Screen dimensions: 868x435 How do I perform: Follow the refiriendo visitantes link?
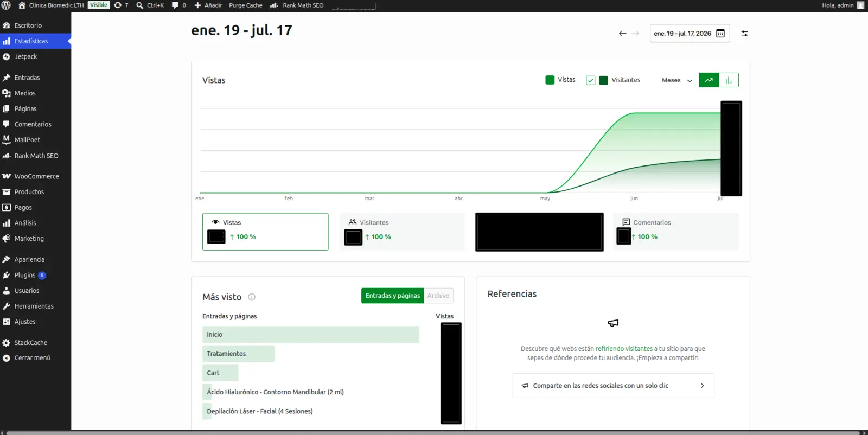tap(624, 349)
